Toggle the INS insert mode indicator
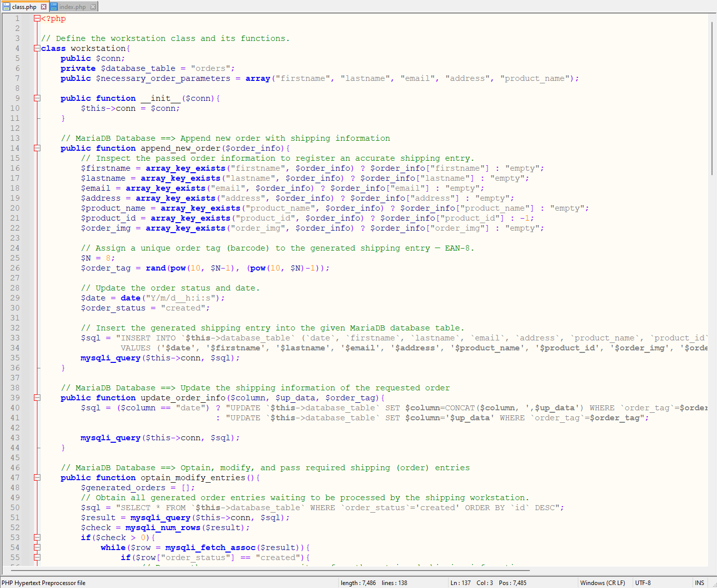Image resolution: width=717 pixels, height=588 pixels. (x=700, y=583)
